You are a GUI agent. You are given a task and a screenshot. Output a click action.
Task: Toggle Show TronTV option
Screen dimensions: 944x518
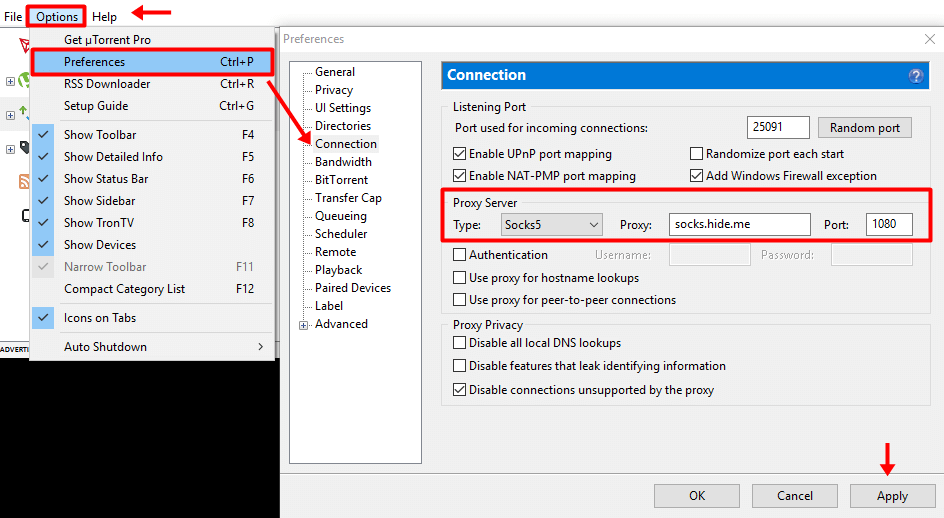click(152, 223)
